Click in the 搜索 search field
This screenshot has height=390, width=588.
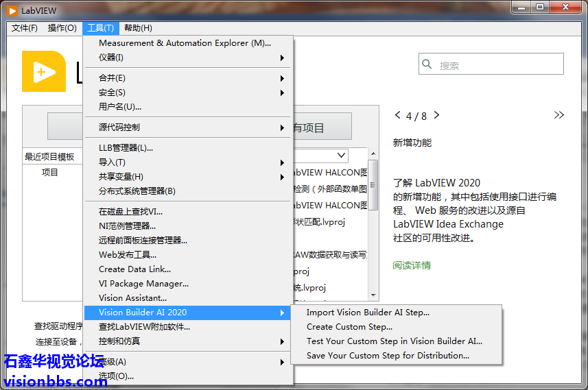pyautogui.click(x=497, y=65)
